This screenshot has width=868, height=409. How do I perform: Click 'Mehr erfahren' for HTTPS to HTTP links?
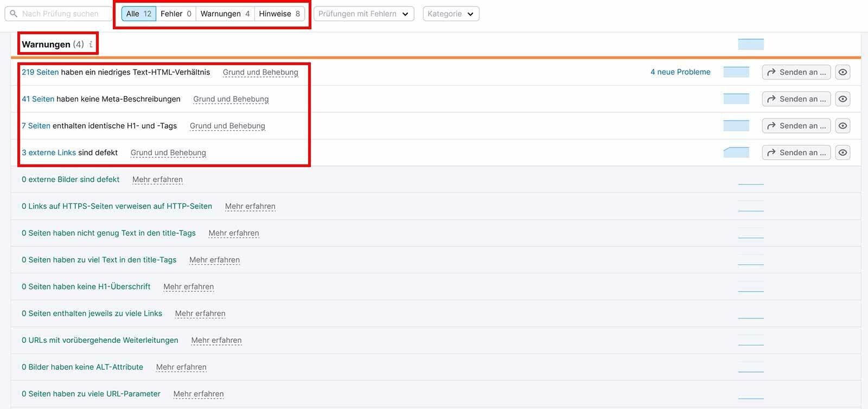[x=250, y=207]
